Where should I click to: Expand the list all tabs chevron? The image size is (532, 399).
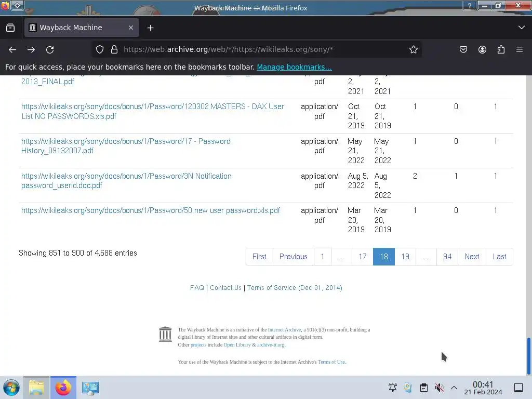pos(522,28)
